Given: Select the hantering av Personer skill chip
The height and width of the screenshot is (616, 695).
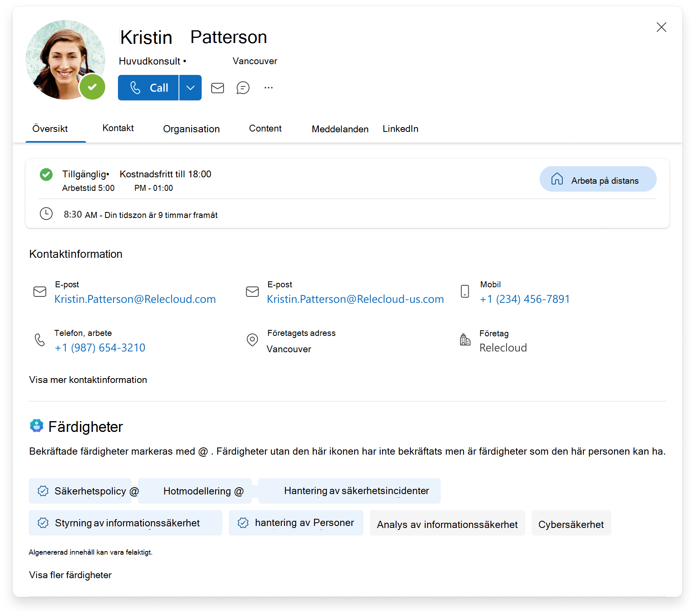Looking at the screenshot, I should pyautogui.click(x=296, y=523).
